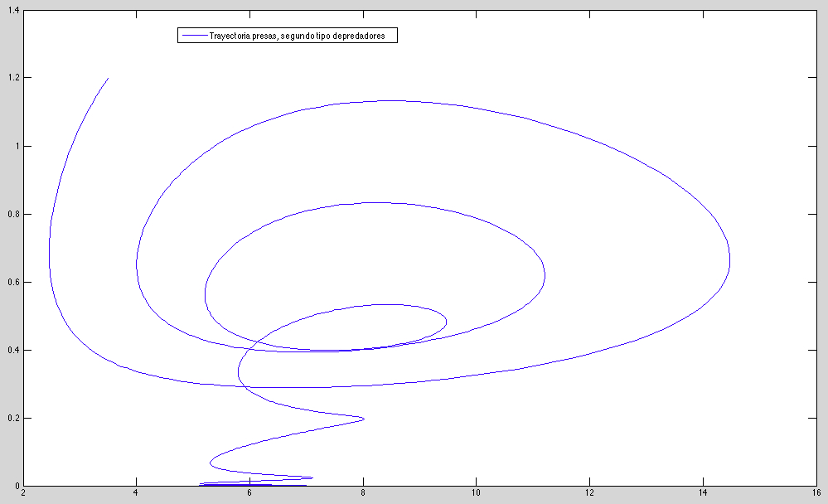Click the blue line sample in the legend
The height and width of the screenshot is (504, 828).
[194, 36]
